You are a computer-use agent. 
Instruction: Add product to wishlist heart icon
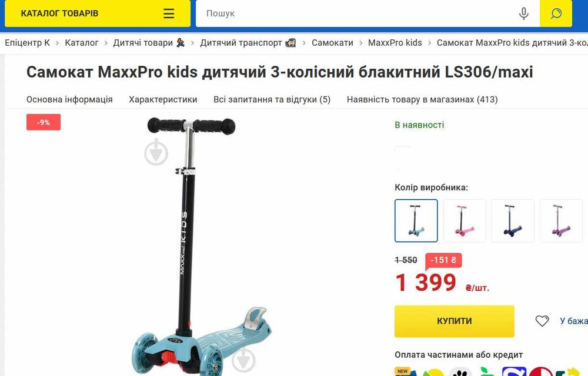coord(542,321)
